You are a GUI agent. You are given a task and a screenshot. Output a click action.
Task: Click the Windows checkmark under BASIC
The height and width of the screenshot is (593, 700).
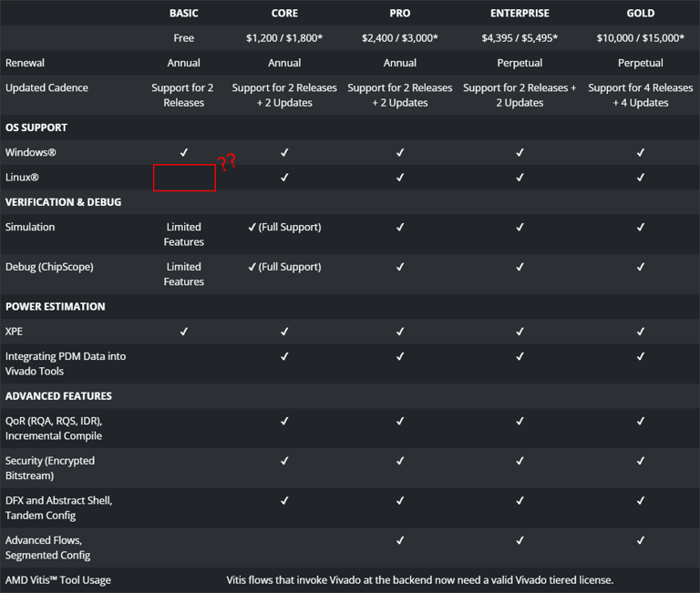183,153
